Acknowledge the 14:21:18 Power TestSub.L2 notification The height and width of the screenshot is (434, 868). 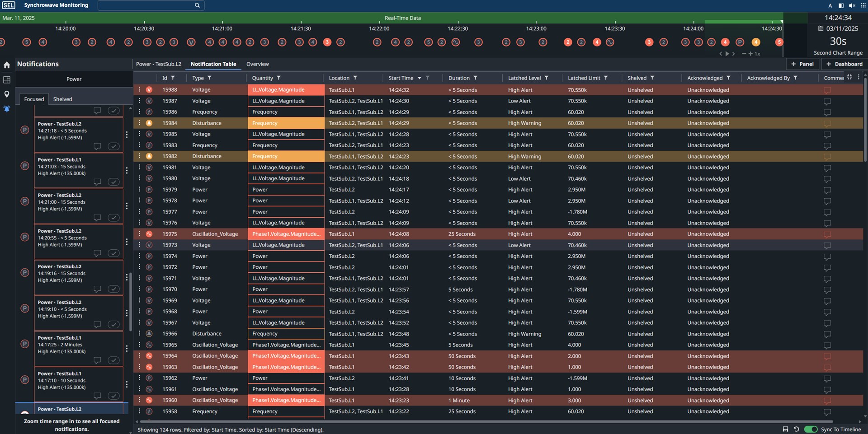113,146
